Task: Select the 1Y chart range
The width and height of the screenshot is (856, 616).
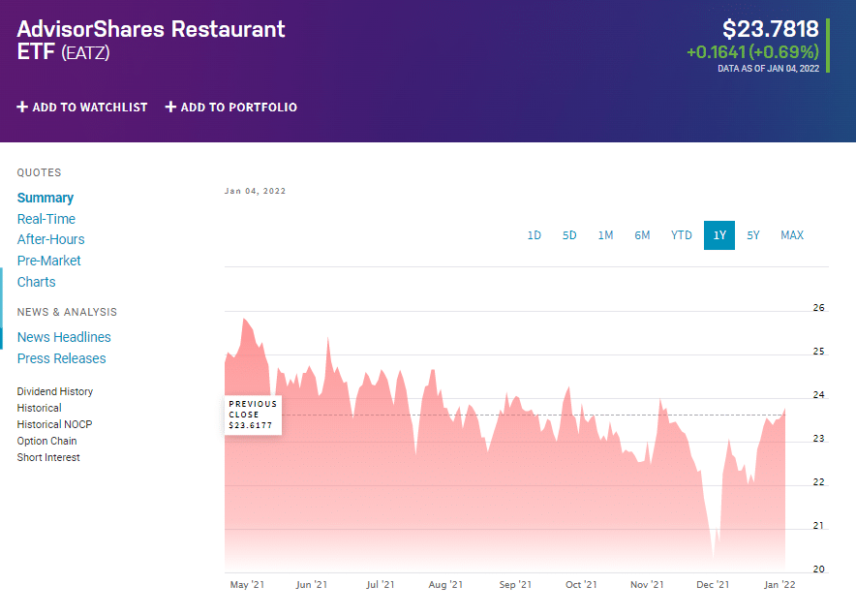Action: pos(719,235)
